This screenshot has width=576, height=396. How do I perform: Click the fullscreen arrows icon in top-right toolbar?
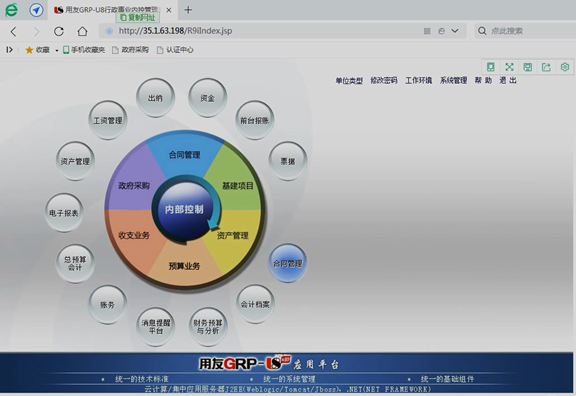click(x=509, y=67)
